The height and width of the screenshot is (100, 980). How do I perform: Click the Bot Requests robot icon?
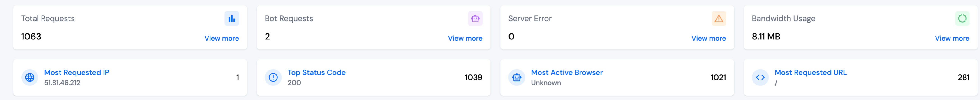coord(475,18)
